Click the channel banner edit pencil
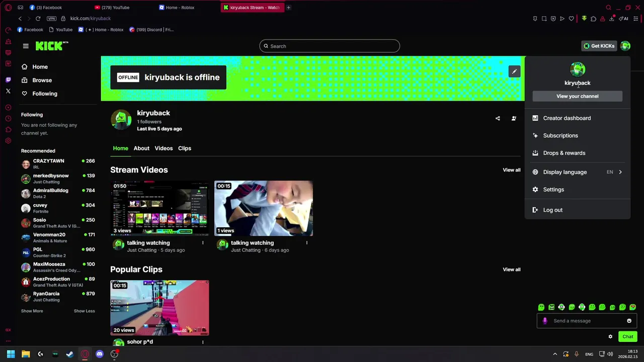 point(514,71)
